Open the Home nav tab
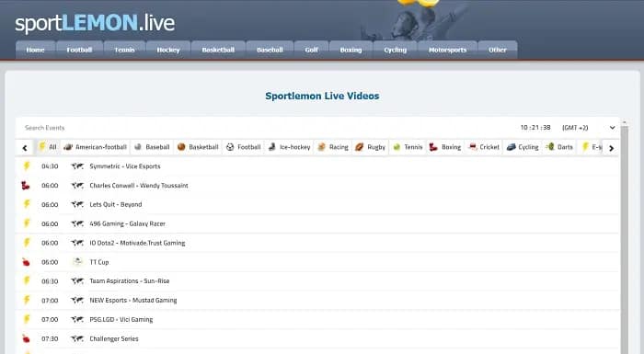The image size is (644, 354). coord(35,50)
